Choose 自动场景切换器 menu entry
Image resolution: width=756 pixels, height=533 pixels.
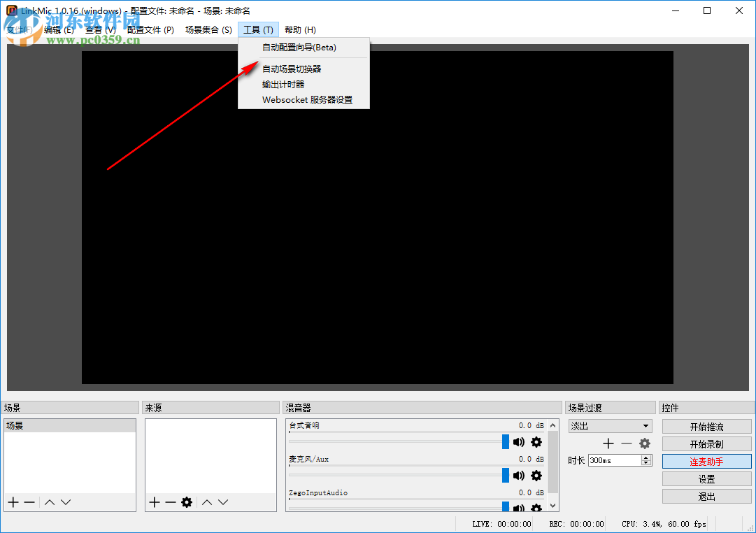[x=304, y=69]
